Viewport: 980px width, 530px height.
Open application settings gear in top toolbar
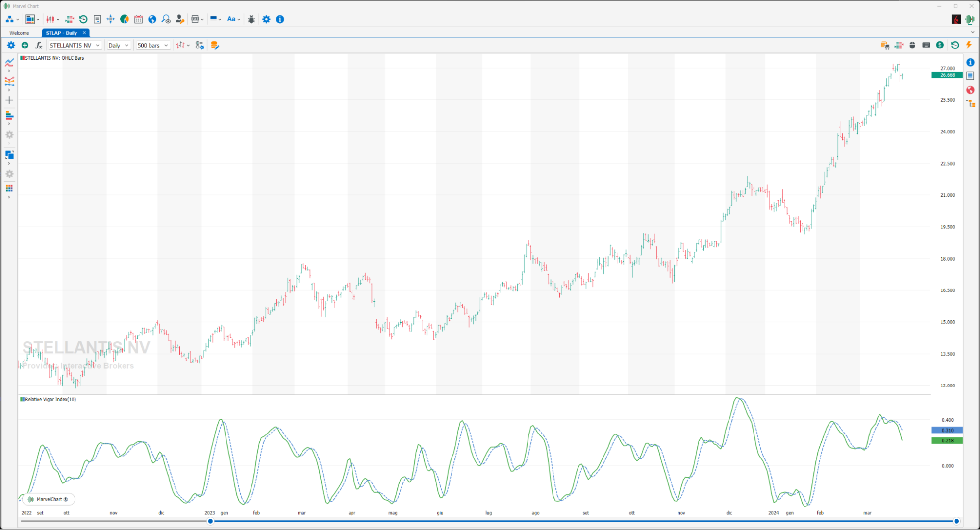click(266, 19)
